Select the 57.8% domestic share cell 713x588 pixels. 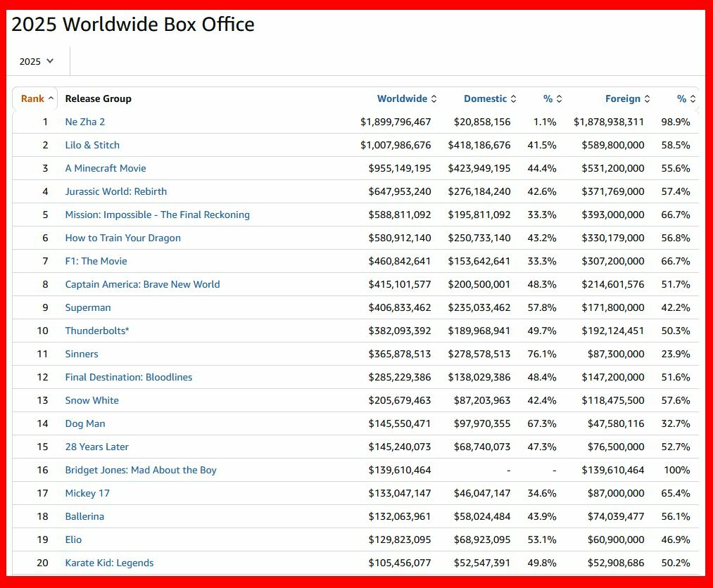point(542,307)
